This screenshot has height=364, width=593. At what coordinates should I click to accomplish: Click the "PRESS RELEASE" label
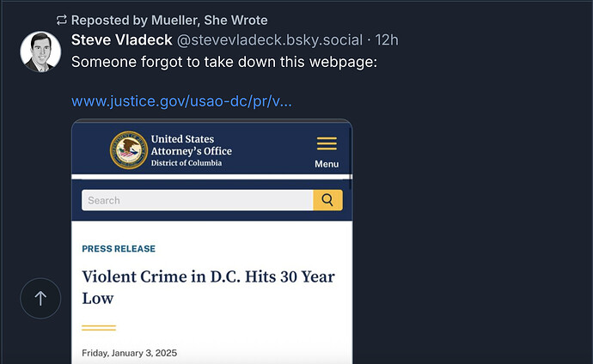point(119,249)
